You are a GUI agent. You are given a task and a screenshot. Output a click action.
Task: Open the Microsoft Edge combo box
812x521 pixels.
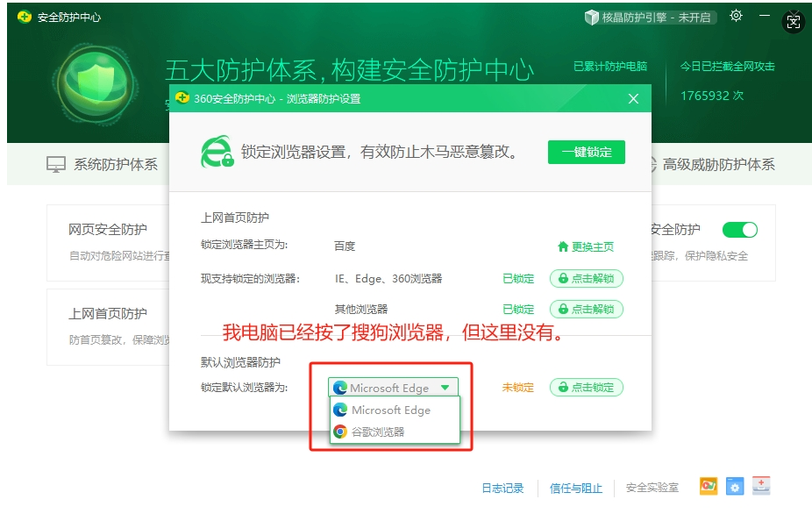tap(393, 388)
